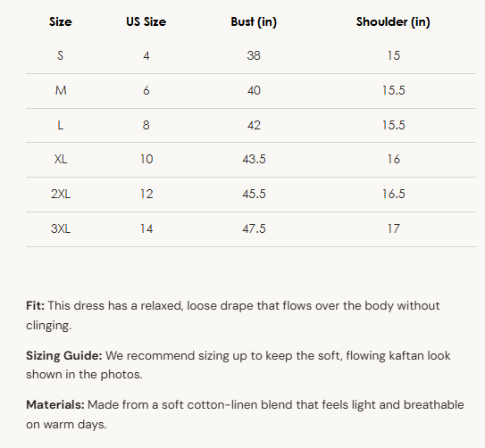Click the 38 bust value for S
Screen dimensions: 485x448
point(254,55)
